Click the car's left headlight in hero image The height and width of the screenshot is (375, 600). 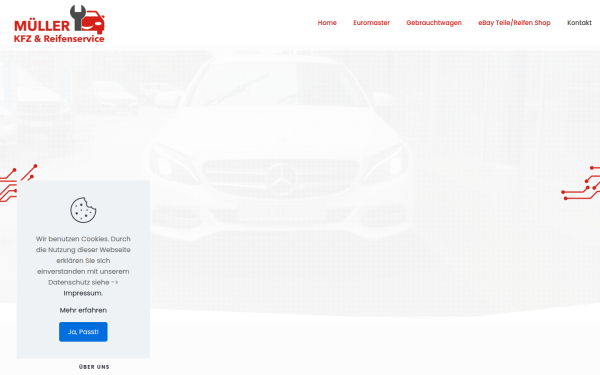[x=174, y=165]
